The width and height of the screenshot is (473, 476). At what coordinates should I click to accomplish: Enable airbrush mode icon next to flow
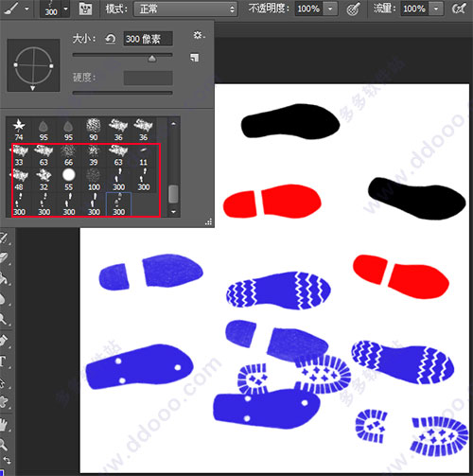(459, 9)
